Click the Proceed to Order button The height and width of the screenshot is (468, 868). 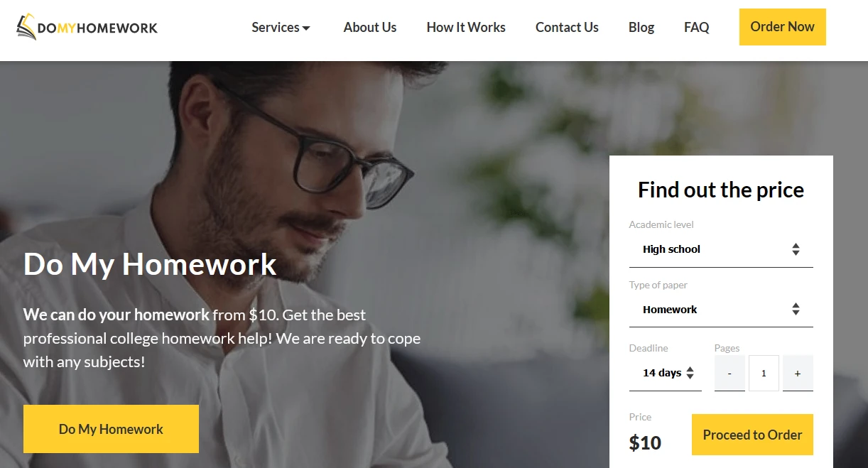point(752,435)
